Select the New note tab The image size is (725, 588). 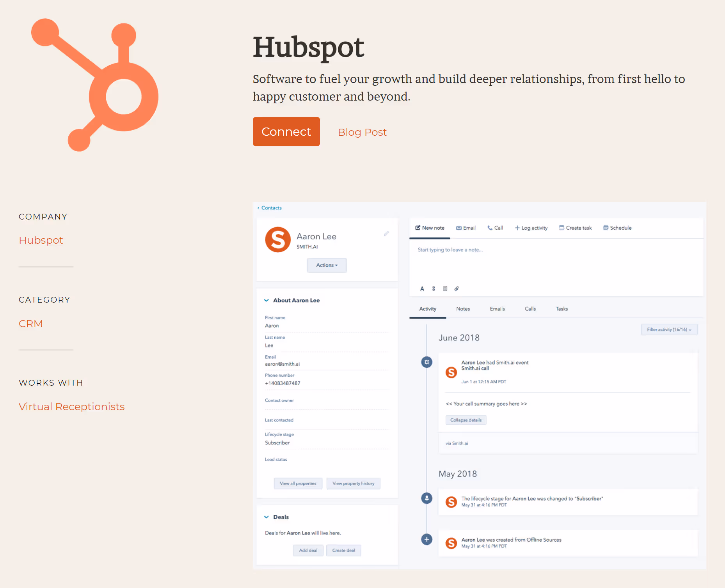pyautogui.click(x=430, y=228)
